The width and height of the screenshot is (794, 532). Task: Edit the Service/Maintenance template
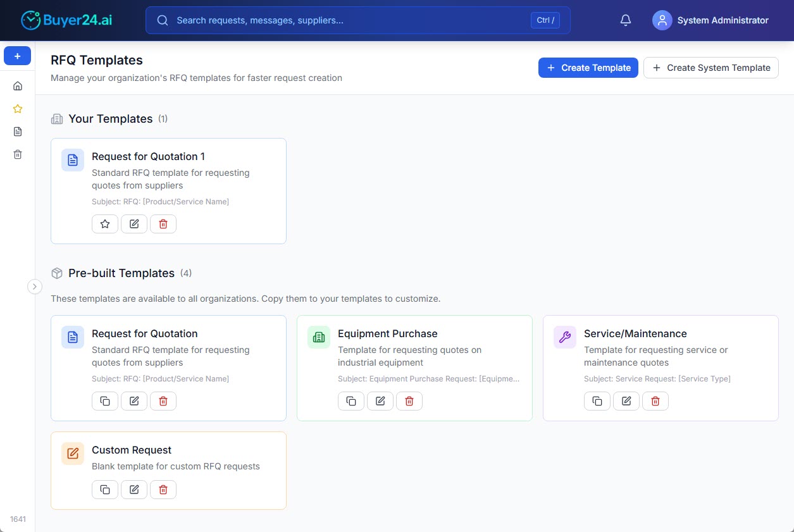point(626,400)
